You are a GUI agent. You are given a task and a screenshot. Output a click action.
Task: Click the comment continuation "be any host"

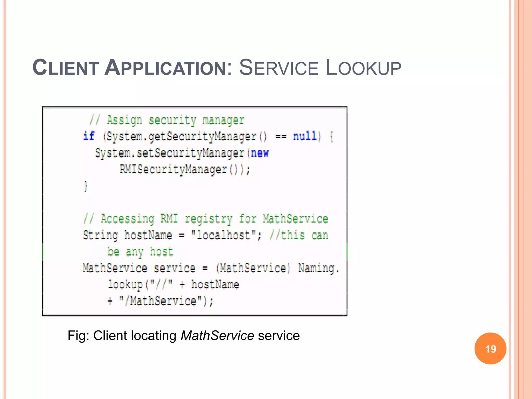click(140, 252)
